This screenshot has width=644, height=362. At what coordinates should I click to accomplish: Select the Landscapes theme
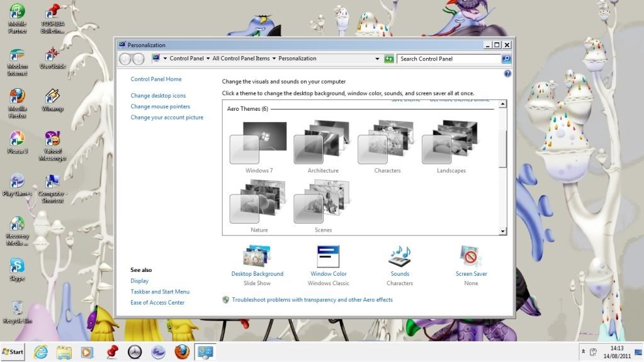click(451, 147)
